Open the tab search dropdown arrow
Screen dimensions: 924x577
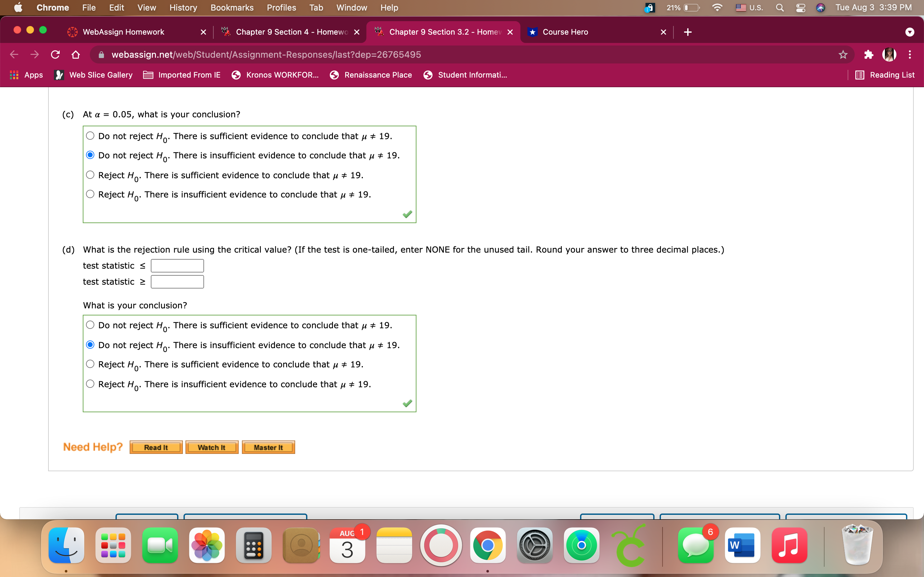tap(910, 32)
